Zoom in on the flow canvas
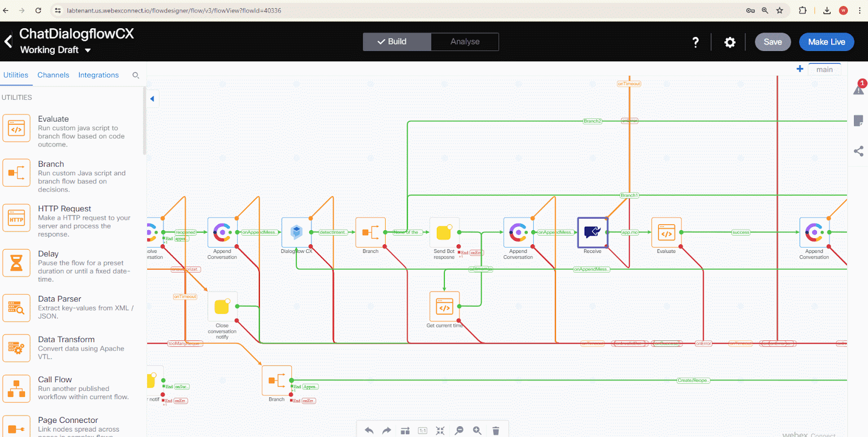This screenshot has width=868, height=437. point(477,430)
